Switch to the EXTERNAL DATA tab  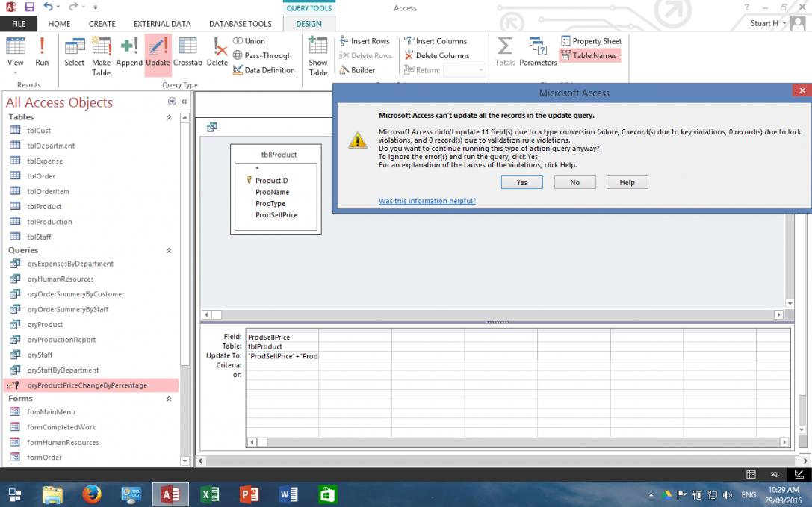(x=162, y=24)
